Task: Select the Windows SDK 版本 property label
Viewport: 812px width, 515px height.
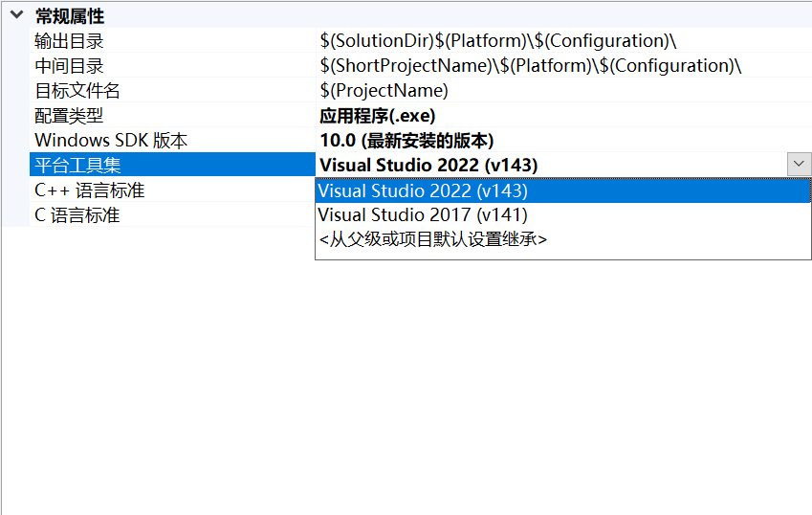Action: click(111, 140)
